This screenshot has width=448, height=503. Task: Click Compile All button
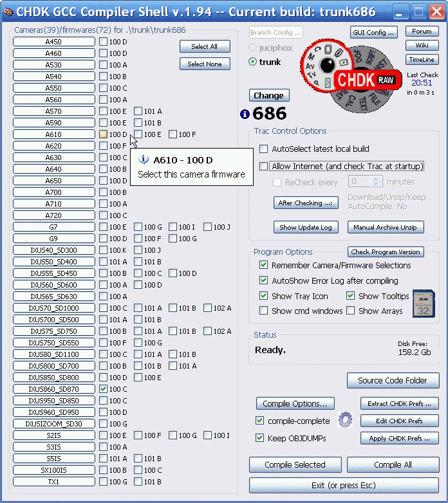coord(393,465)
